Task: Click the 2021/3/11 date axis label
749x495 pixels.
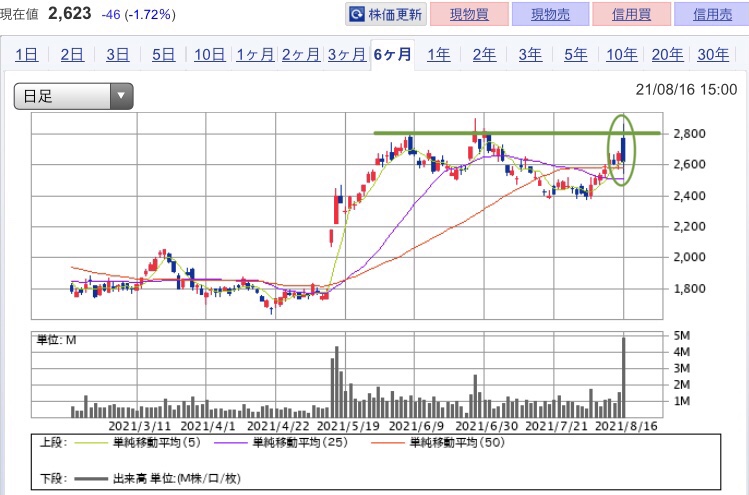Action: pos(139,426)
